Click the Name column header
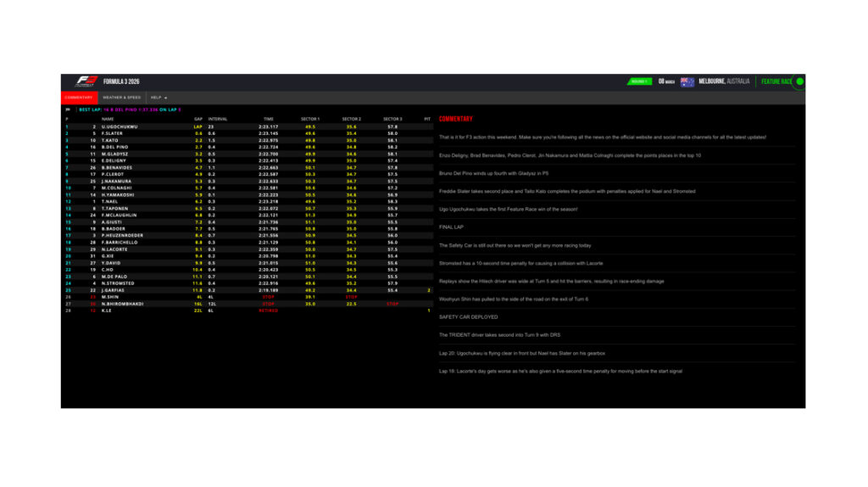This screenshot has height=487, width=868. click(108, 119)
